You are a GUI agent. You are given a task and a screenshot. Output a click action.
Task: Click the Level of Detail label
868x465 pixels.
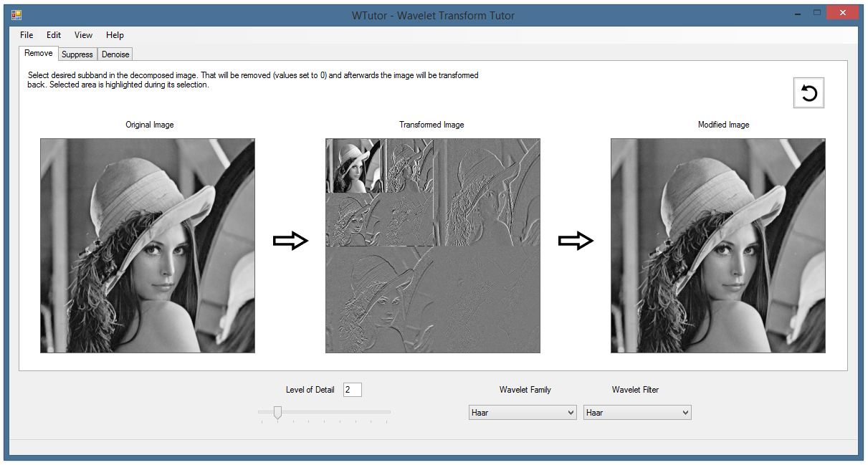[x=310, y=390]
